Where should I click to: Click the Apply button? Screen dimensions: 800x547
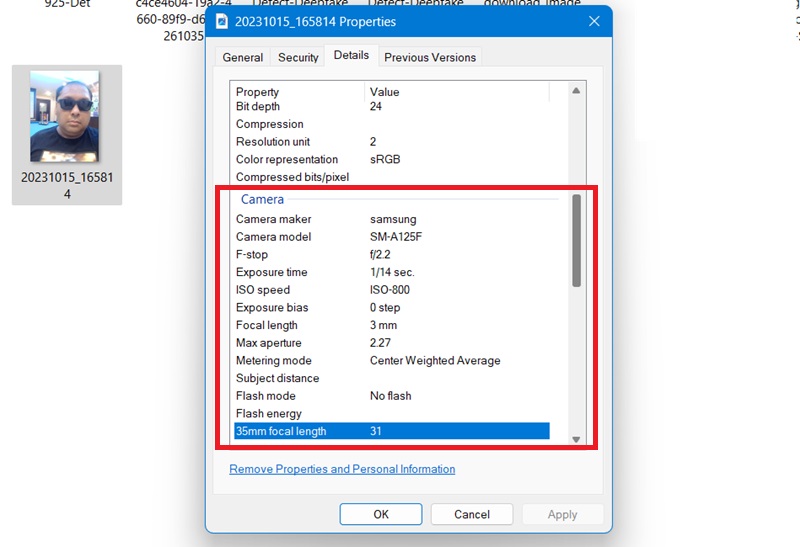click(562, 514)
